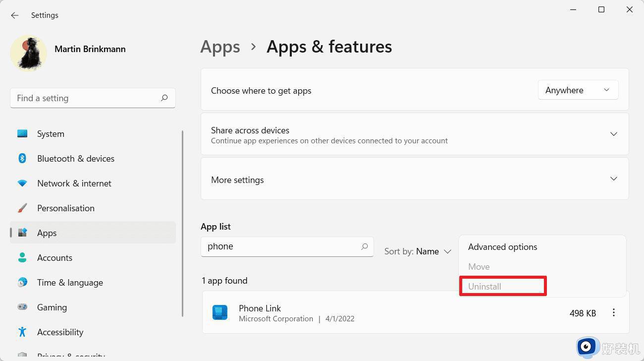Expand the More settings section
The width and height of the screenshot is (644, 361).
pyautogui.click(x=415, y=179)
